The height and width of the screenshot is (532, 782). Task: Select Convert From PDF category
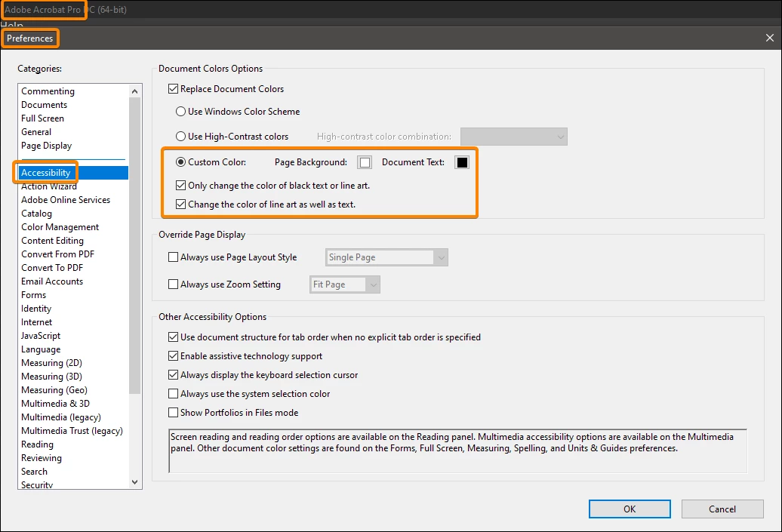(x=73, y=254)
